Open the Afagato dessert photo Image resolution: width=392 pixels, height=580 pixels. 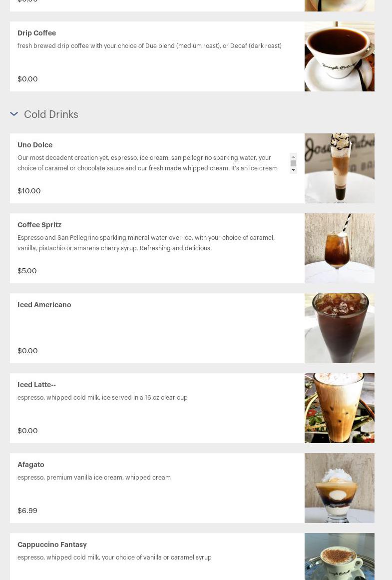(339, 488)
